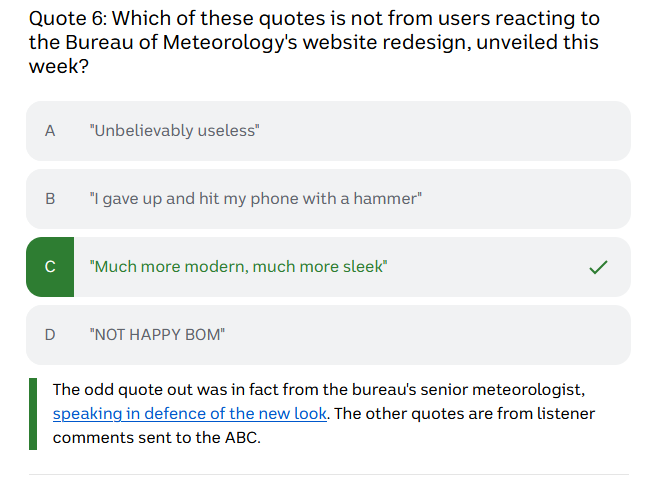Image resolution: width=656 pixels, height=481 pixels.
Task: Click the empty right side of option D
Action: pos(500,335)
